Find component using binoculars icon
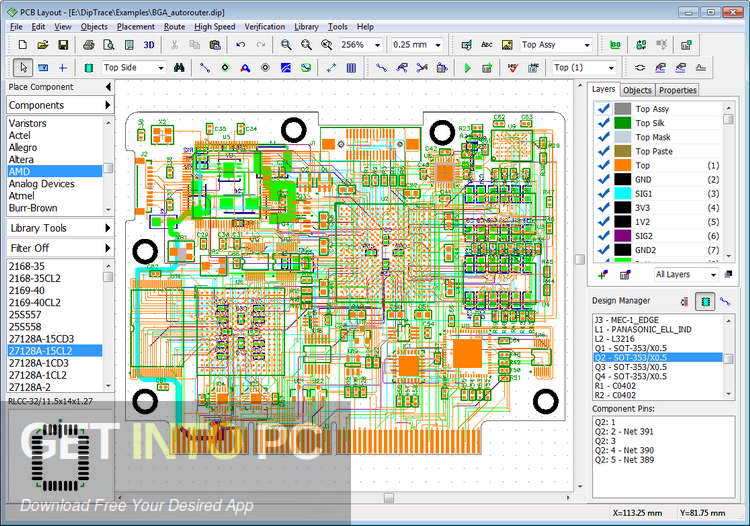Screen dimensions: 750x526 pyautogui.click(x=179, y=68)
